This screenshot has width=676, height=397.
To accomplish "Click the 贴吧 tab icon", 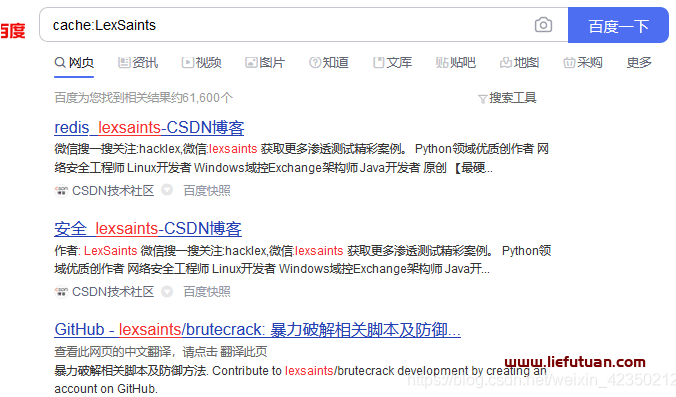I will [x=442, y=63].
